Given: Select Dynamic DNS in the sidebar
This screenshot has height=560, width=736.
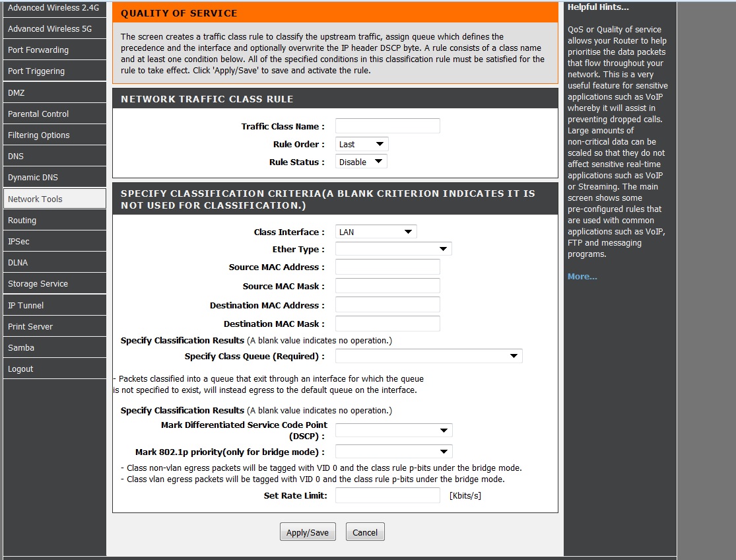Looking at the screenshot, I should 54,178.
